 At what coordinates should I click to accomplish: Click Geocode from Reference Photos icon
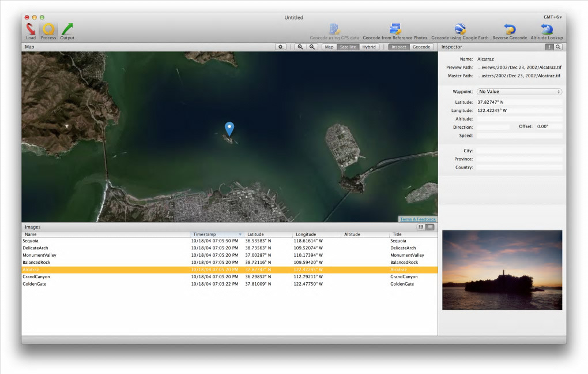[x=395, y=29]
